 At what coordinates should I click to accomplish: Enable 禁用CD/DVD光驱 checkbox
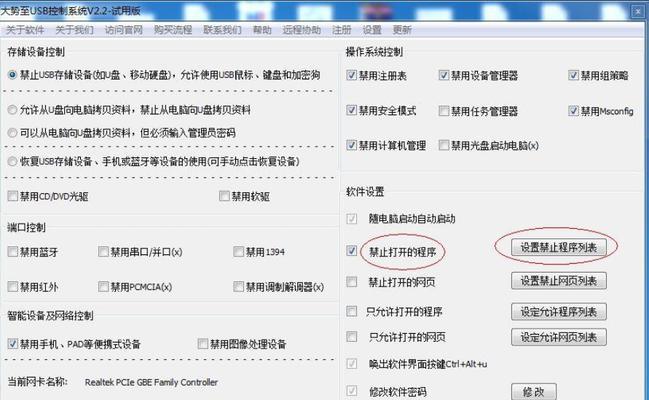tap(12, 196)
